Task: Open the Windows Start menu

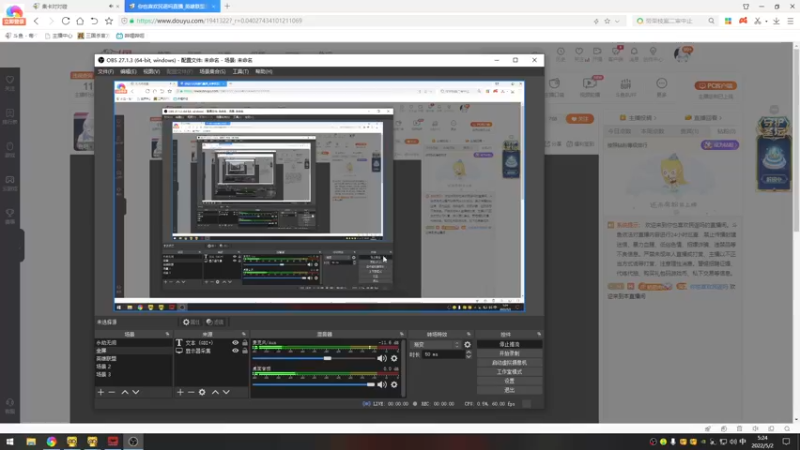Action: [x=10, y=441]
